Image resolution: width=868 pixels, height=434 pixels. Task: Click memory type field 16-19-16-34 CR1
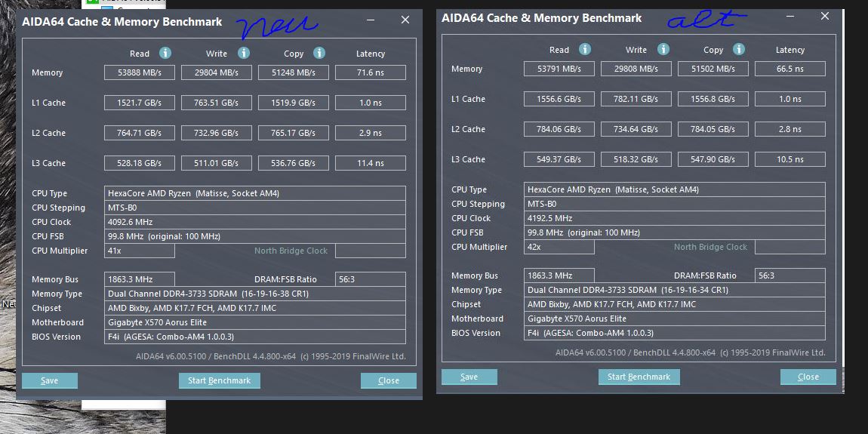click(x=675, y=290)
